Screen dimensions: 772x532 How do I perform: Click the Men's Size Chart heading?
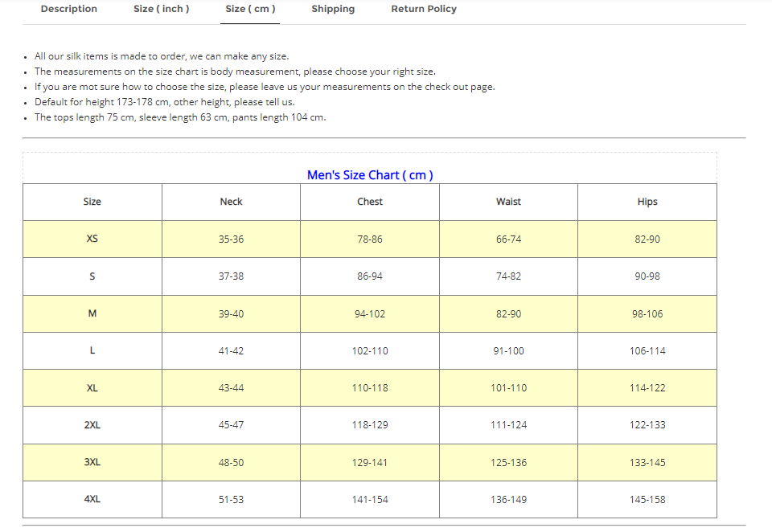click(x=370, y=174)
